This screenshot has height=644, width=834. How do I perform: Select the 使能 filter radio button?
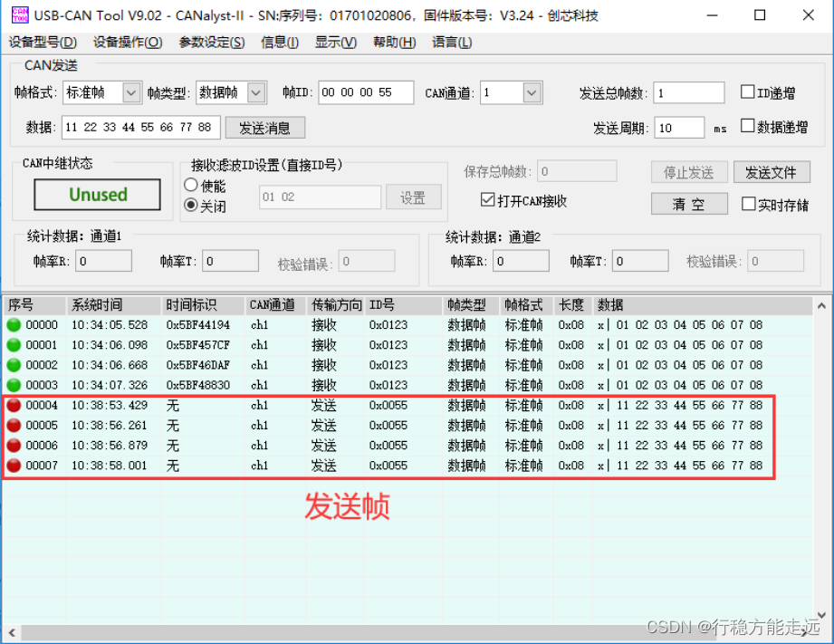(x=191, y=185)
